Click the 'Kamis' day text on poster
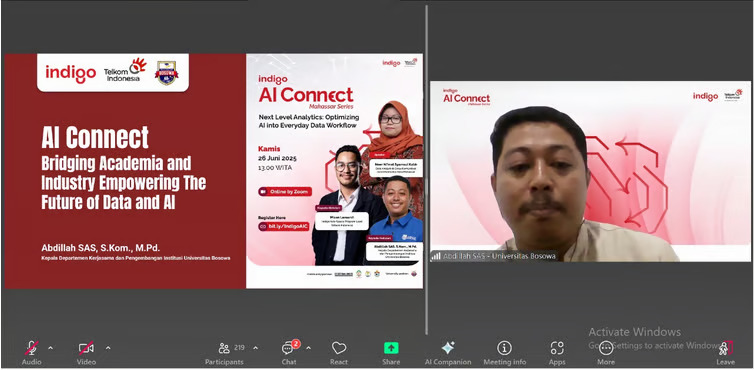754x370 pixels. [x=269, y=149]
